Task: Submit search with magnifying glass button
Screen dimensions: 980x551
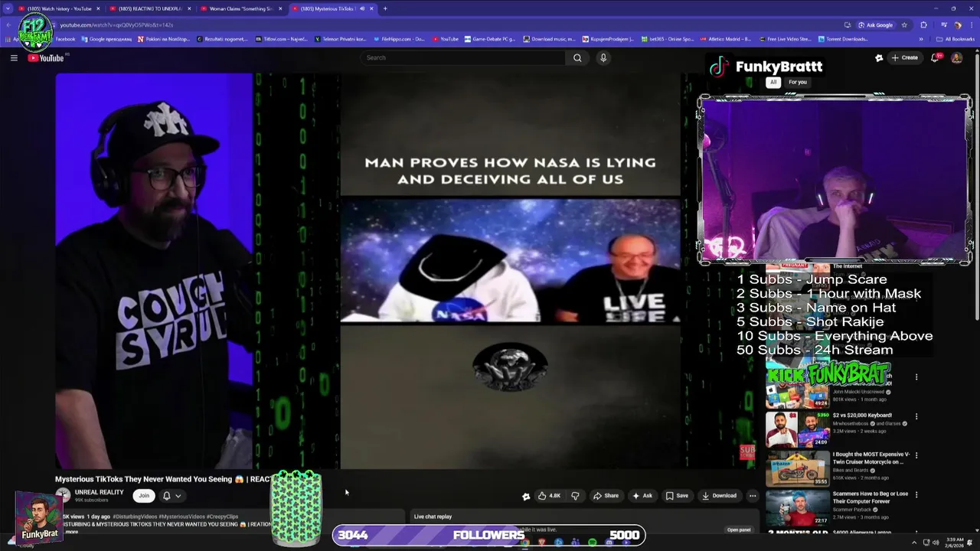Action: point(577,57)
